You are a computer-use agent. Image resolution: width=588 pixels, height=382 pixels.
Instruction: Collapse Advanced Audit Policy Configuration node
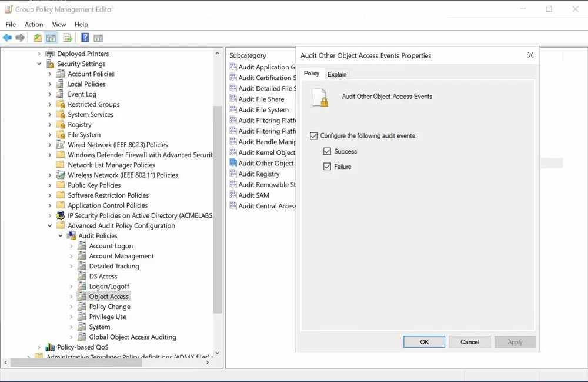coord(50,225)
